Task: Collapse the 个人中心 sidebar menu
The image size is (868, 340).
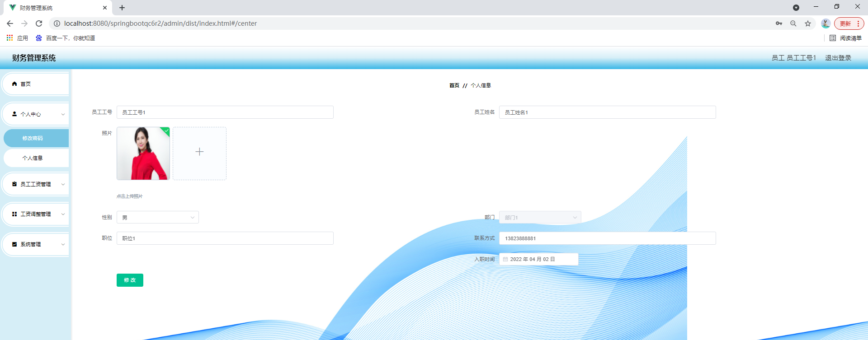Action: click(36, 114)
